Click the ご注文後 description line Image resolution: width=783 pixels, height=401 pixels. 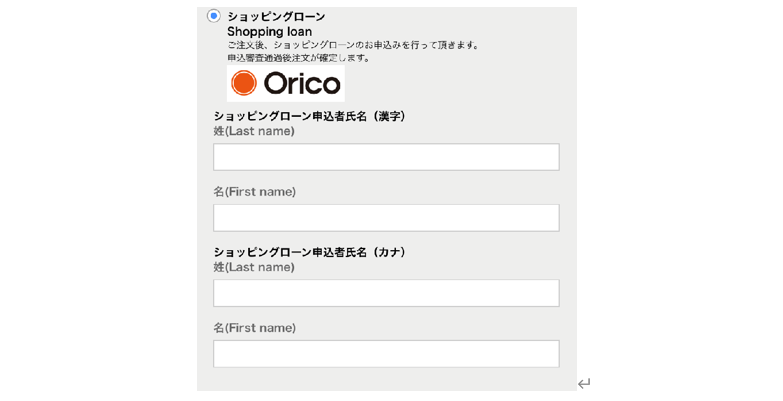coord(353,45)
